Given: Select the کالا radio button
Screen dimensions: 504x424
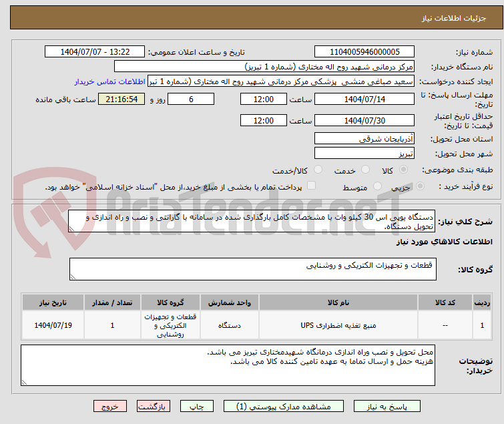Looking at the screenshot, I should coord(403,170).
